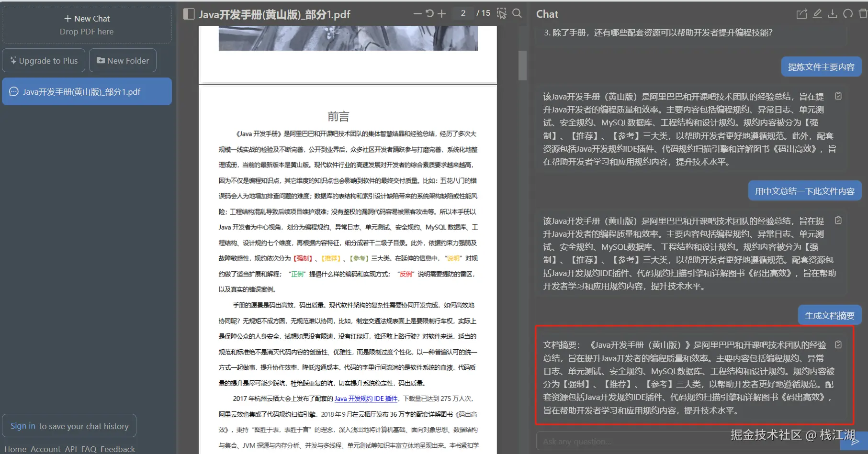Screen dimensions: 868x454
Task: Click the PDF viewer vertical scrollbar thumb
Action: coord(522,65)
